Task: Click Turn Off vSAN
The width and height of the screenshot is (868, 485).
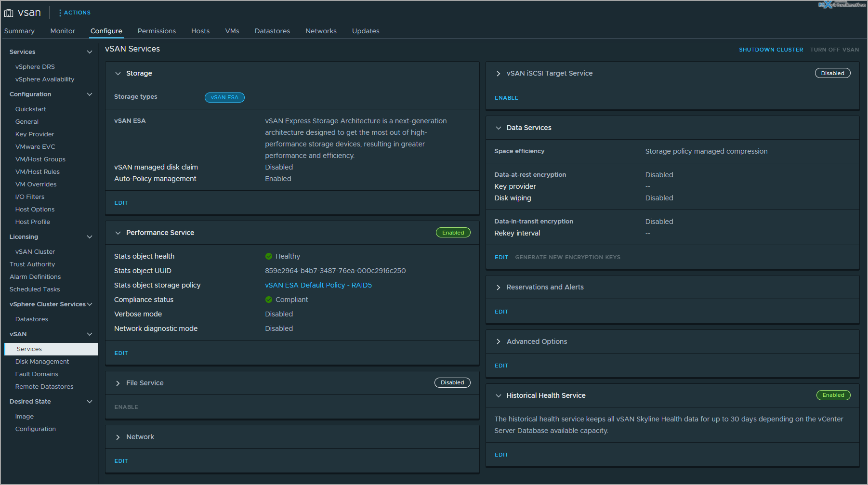Action: [x=834, y=50]
